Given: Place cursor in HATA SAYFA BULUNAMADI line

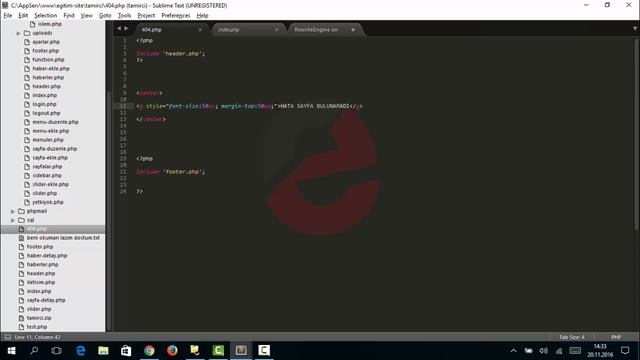Looking at the screenshot, I should pos(249,106).
